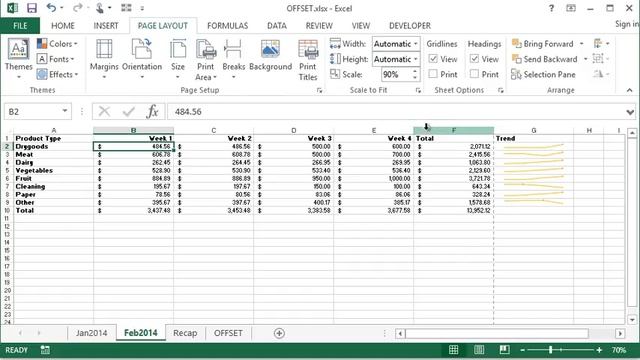Open the Jan2014 sheet tab

[91, 333]
